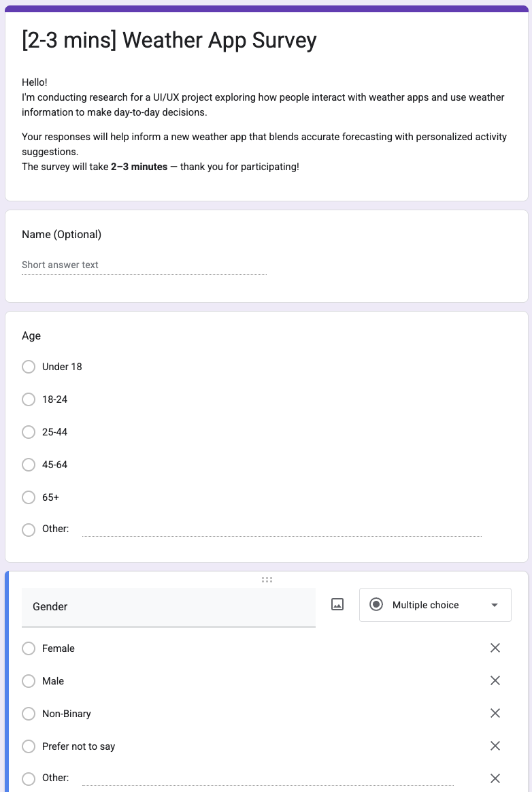The image size is (532, 792).
Task: Remove the Male option
Action: pos(495,680)
